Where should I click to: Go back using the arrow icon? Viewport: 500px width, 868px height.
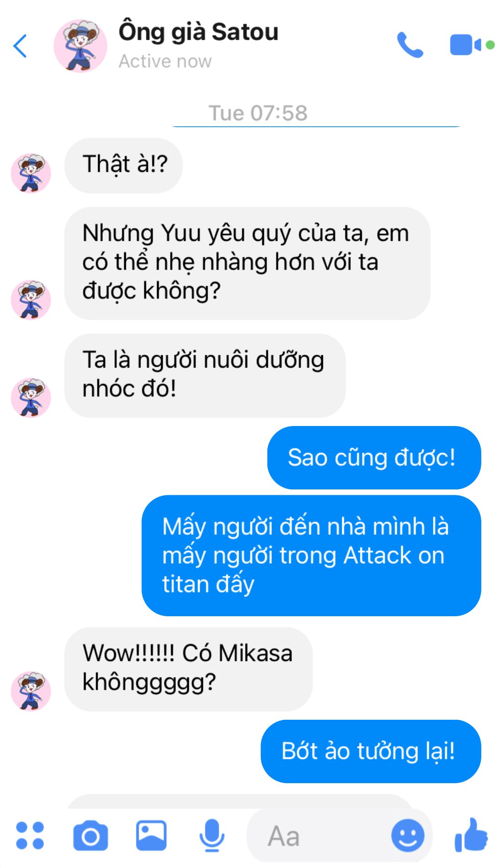[20, 46]
